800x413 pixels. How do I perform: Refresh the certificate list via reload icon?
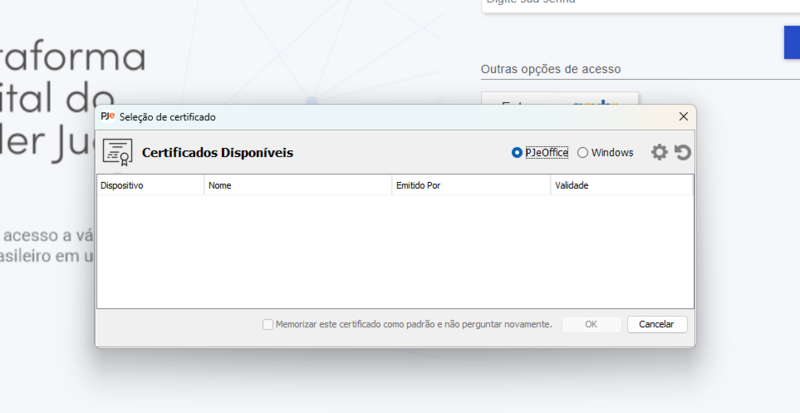tap(683, 152)
